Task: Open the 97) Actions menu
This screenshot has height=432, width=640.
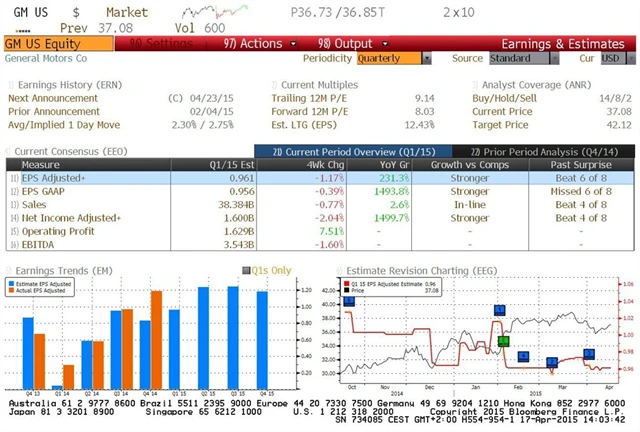Action: tap(252, 44)
